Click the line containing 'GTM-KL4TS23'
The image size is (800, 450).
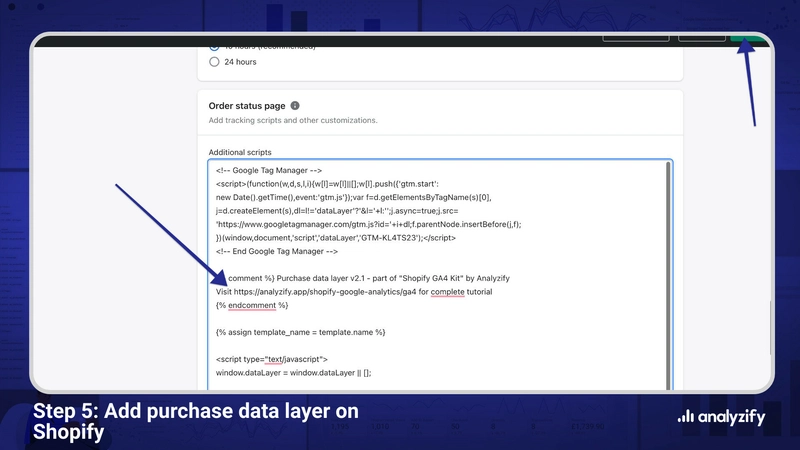tap(336, 238)
